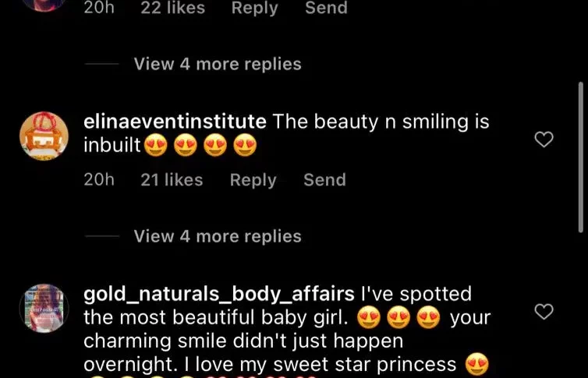Send the comment with 22 likes
Image resolution: width=588 pixels, height=378 pixels.
tap(326, 8)
